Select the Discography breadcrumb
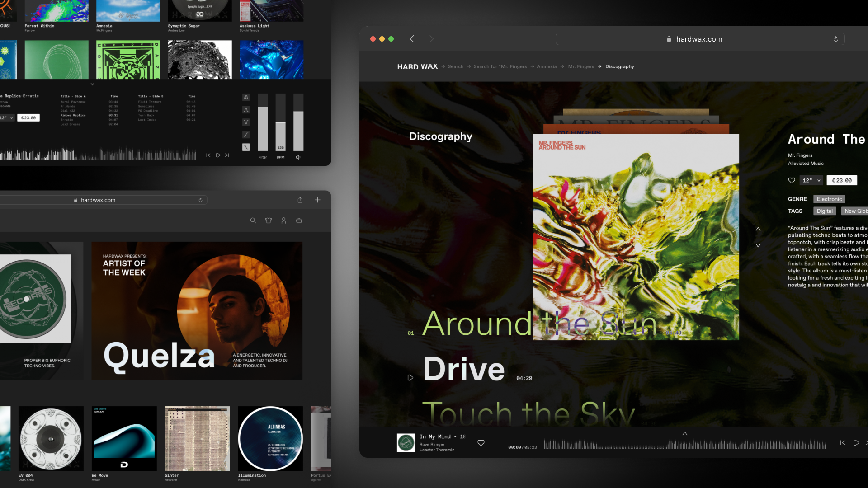This screenshot has height=488, width=868. pyautogui.click(x=619, y=66)
